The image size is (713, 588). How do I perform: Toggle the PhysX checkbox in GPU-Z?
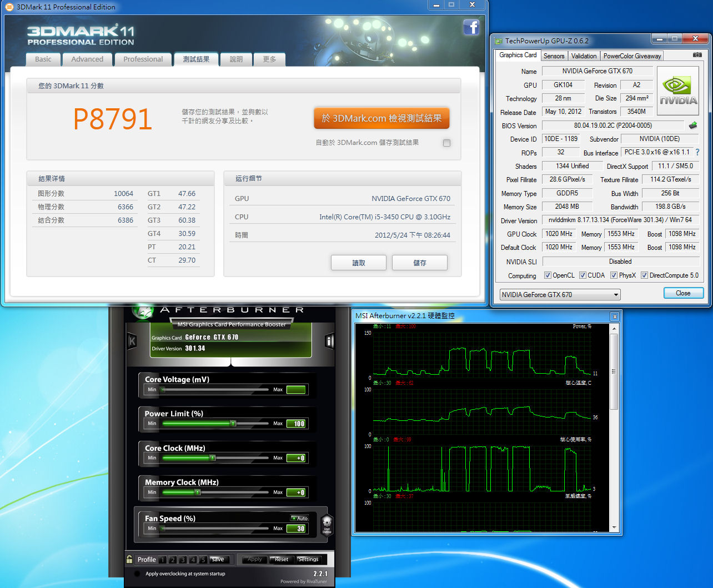[x=614, y=275]
